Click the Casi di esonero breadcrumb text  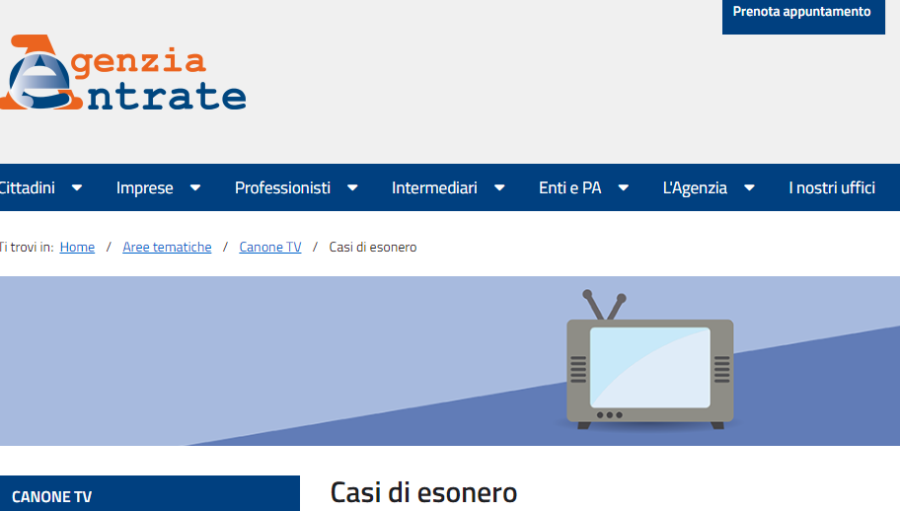tap(373, 247)
